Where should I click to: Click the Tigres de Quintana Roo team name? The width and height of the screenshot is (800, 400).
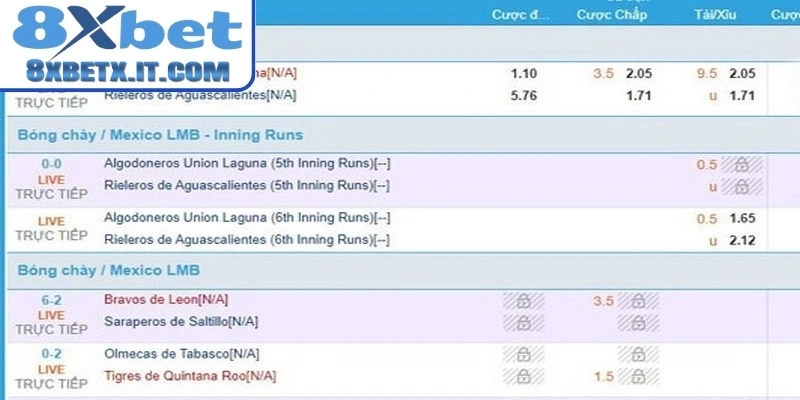(190, 377)
